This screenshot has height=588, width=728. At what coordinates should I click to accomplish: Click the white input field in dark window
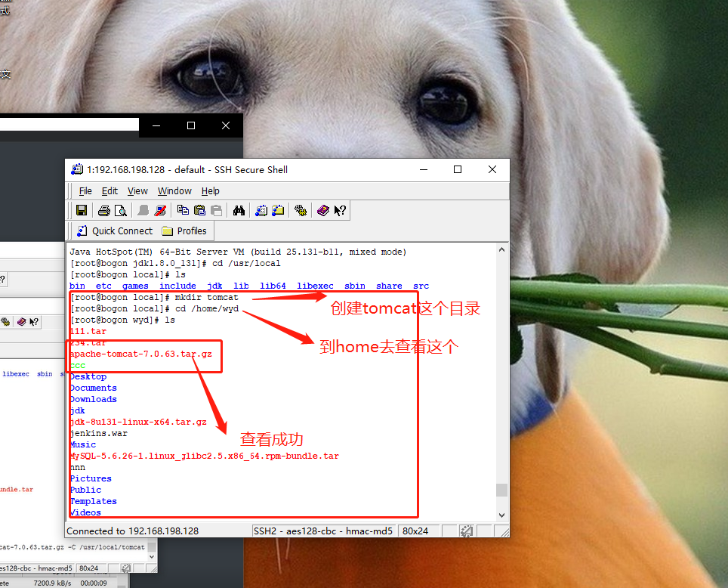pos(69,124)
